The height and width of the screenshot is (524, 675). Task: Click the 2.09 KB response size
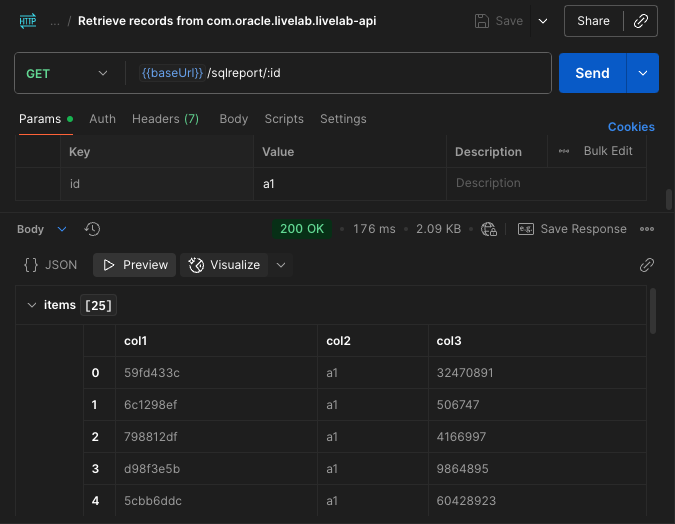click(x=438, y=229)
